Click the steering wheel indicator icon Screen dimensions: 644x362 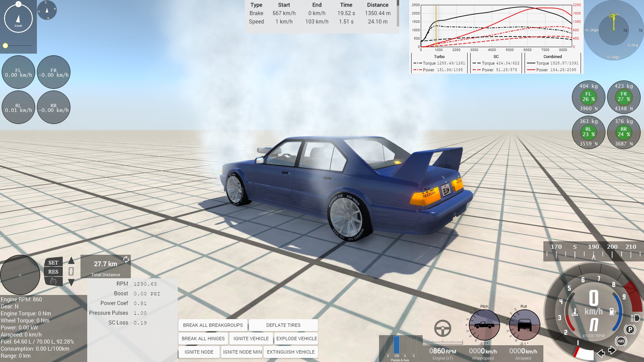pos(442,328)
